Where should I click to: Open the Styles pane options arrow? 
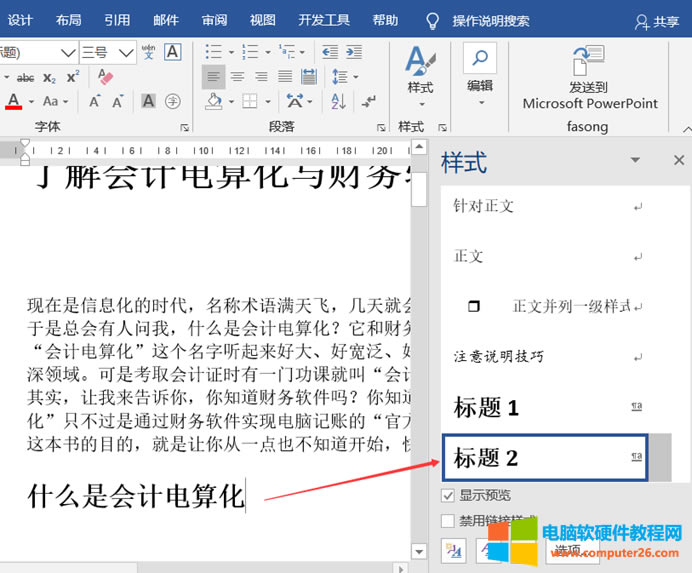[634, 161]
